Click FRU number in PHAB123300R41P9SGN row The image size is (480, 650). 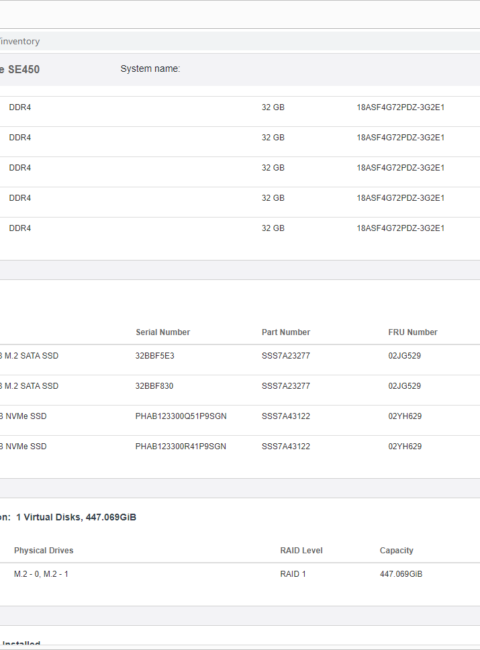click(405, 446)
